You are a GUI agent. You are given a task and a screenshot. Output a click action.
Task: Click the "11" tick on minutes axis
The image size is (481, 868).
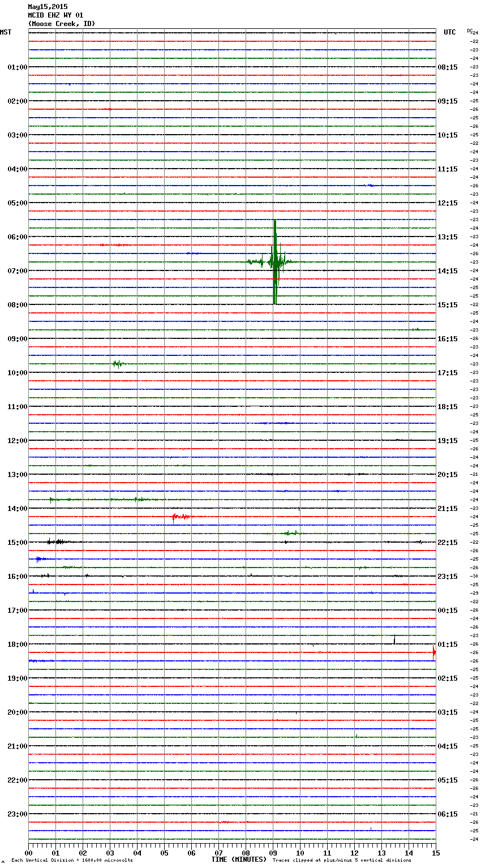(327, 853)
